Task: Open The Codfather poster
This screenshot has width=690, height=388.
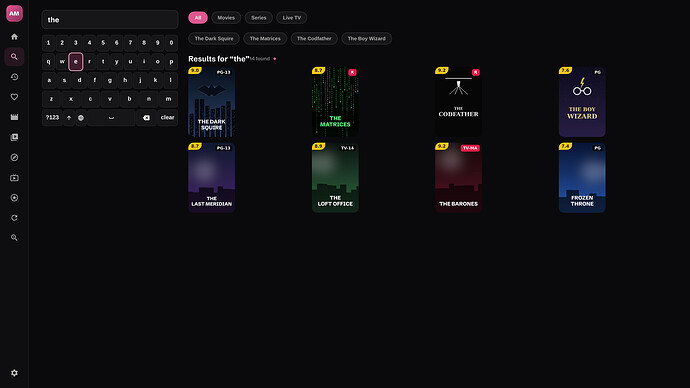Action: coord(459,102)
